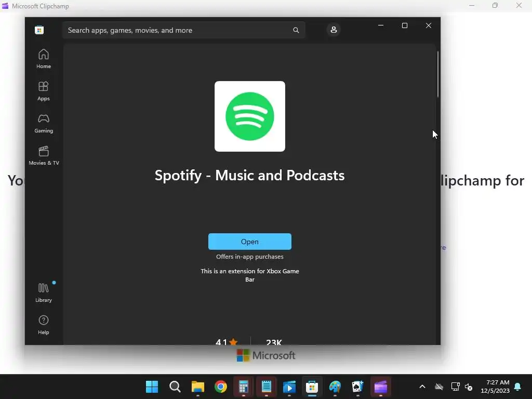
Task: Minimize the Microsoft Clipchamp window
Action: coord(472,5)
